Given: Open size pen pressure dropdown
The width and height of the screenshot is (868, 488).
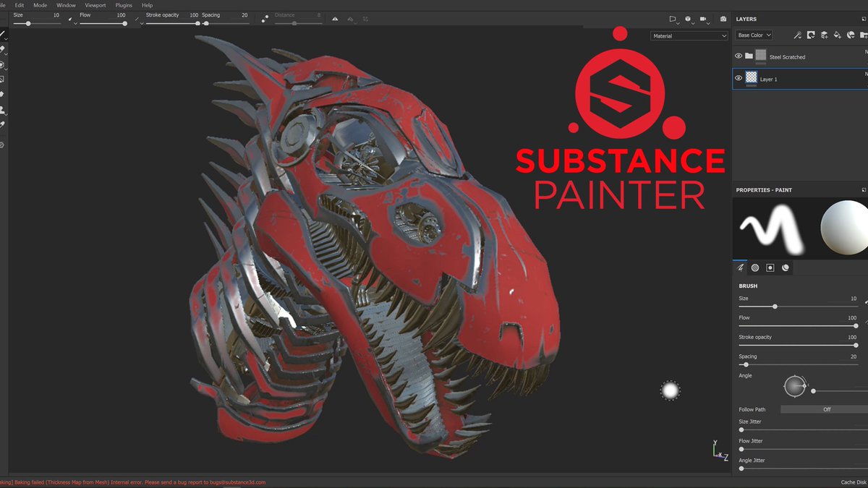Looking at the screenshot, I should [72, 20].
